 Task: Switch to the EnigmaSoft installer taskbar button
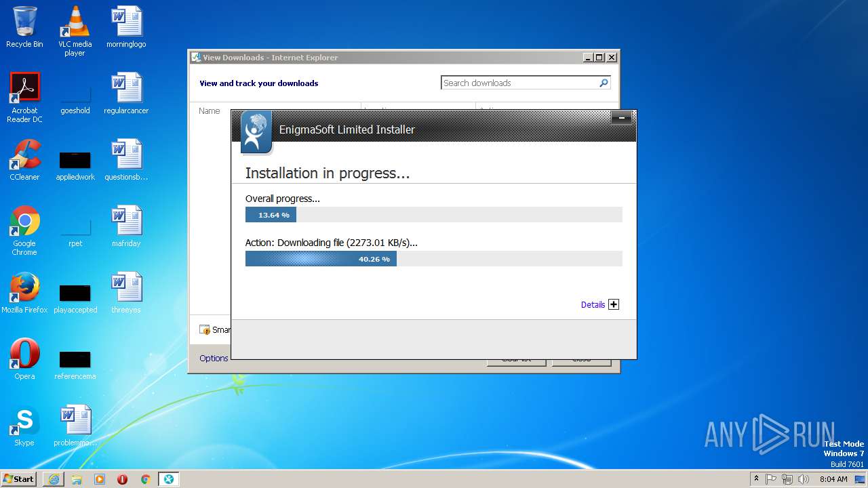(x=168, y=479)
